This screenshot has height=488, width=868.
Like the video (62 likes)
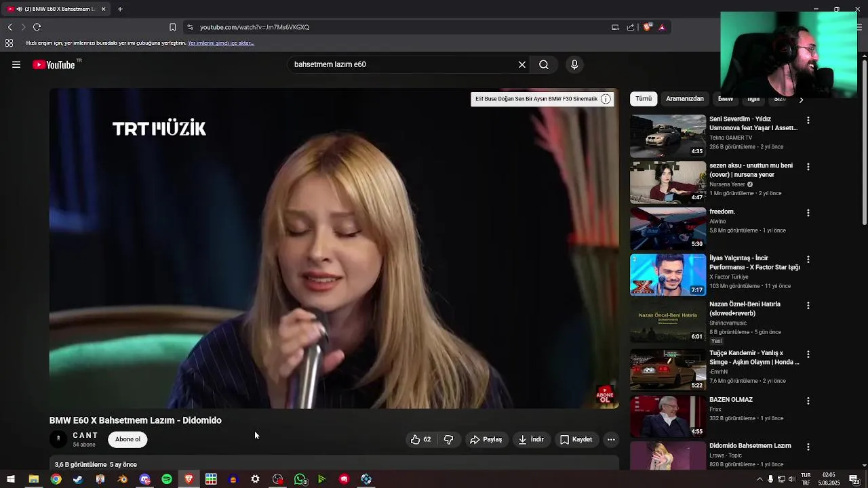[420, 439]
